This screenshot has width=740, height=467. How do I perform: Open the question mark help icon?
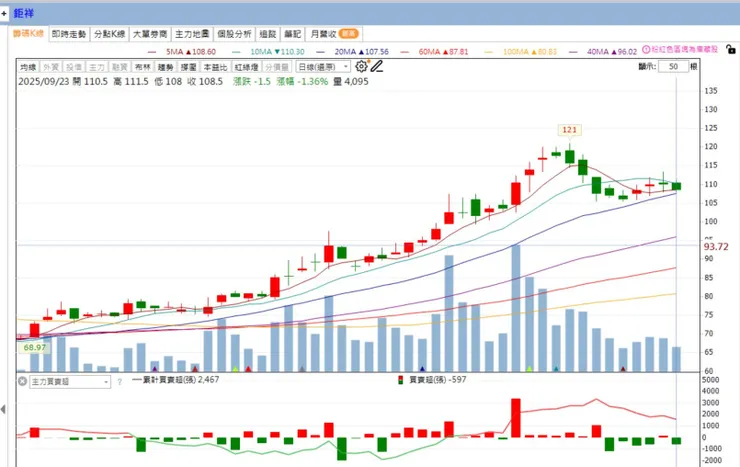coord(119,382)
